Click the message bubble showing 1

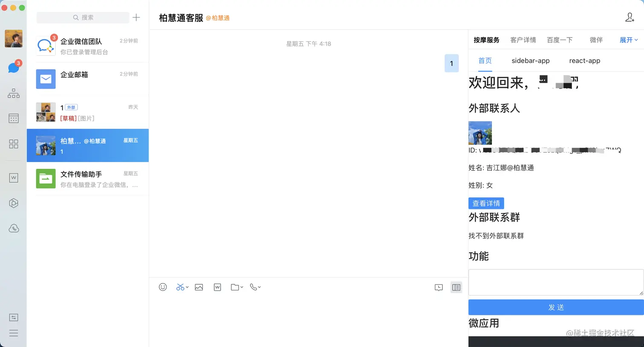pos(451,64)
